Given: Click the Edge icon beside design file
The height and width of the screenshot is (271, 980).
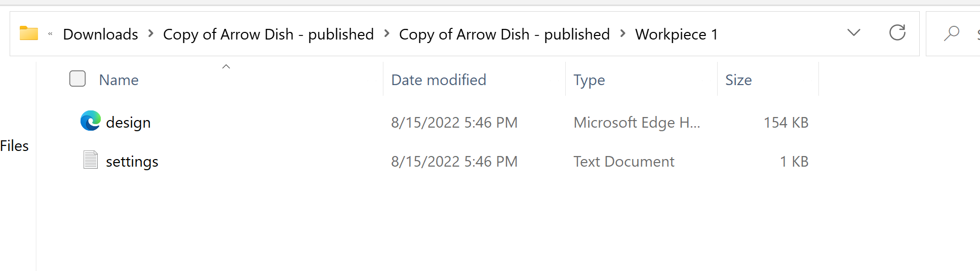Looking at the screenshot, I should [x=91, y=121].
